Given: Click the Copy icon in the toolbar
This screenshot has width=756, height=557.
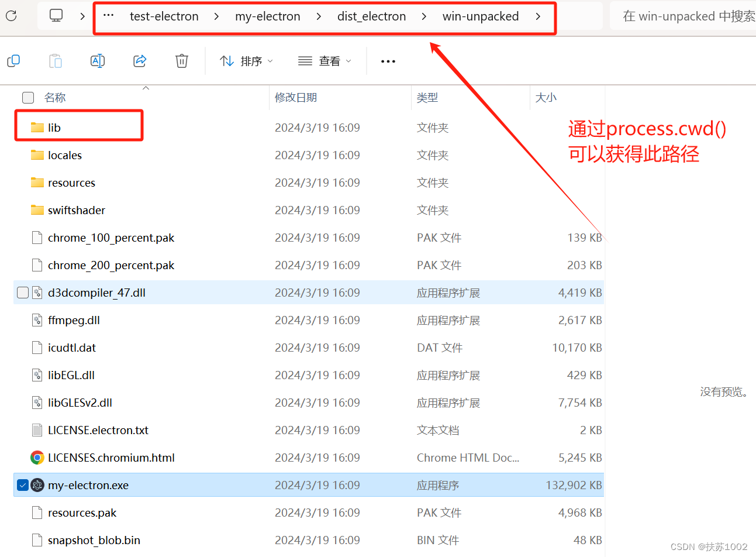Looking at the screenshot, I should (13, 60).
